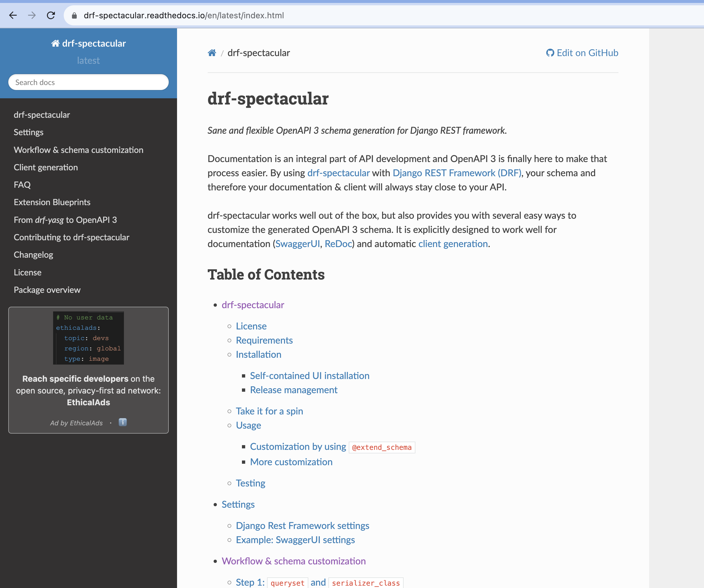Click the ad code snippet image
The width and height of the screenshot is (704, 588).
(89, 338)
